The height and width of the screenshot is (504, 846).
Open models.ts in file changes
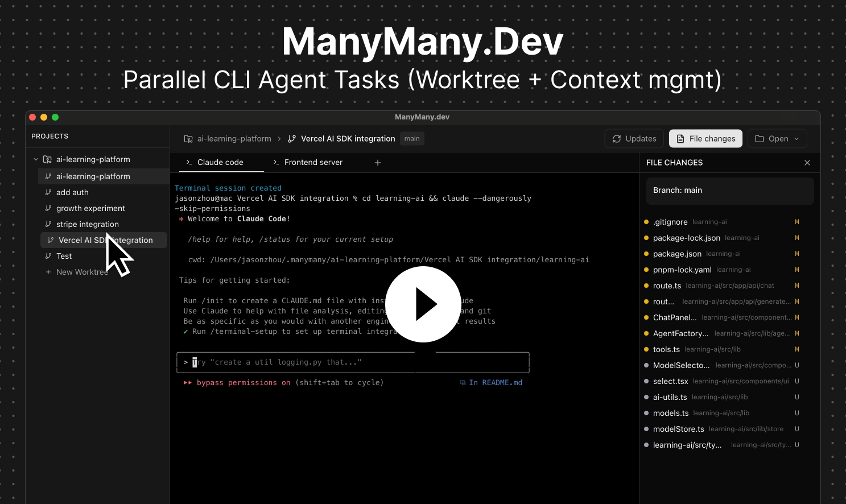click(723, 413)
